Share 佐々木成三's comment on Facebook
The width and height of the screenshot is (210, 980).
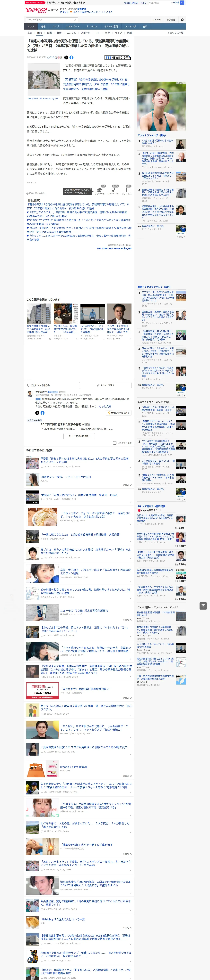coord(42,412)
